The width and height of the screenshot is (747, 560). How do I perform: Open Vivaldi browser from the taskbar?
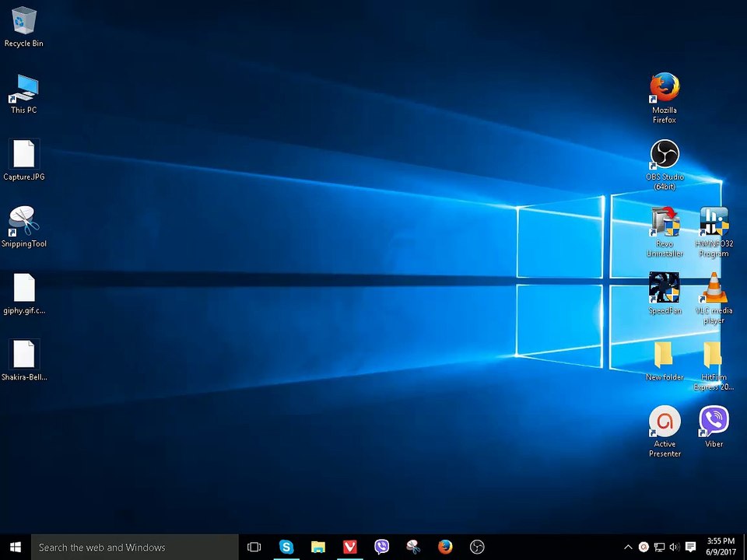tap(349, 547)
